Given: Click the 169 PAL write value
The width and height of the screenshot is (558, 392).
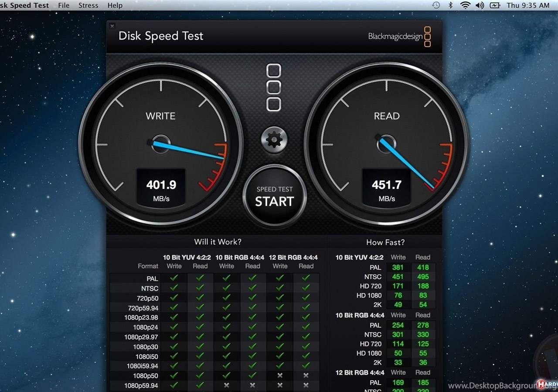Looking at the screenshot, I should pos(398,382).
